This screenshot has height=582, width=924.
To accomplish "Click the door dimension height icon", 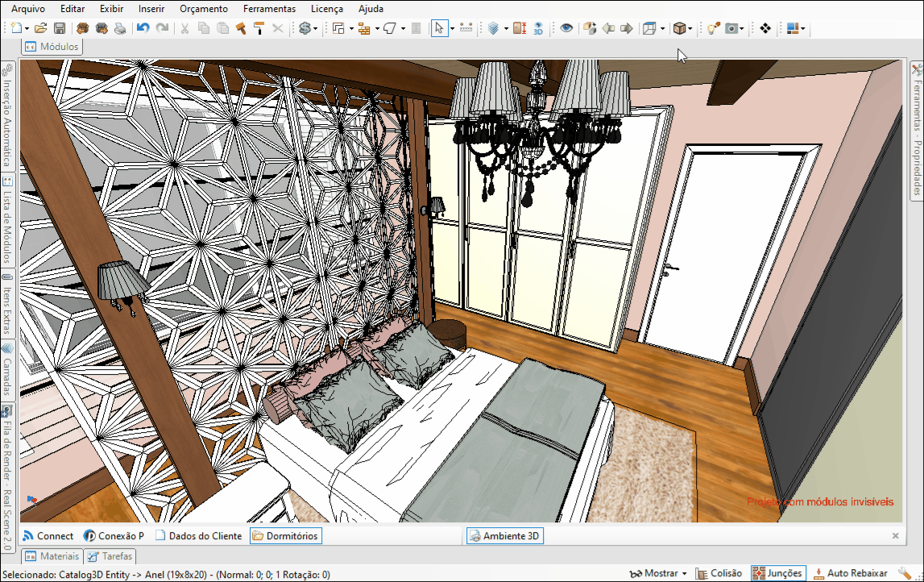I will (x=519, y=28).
